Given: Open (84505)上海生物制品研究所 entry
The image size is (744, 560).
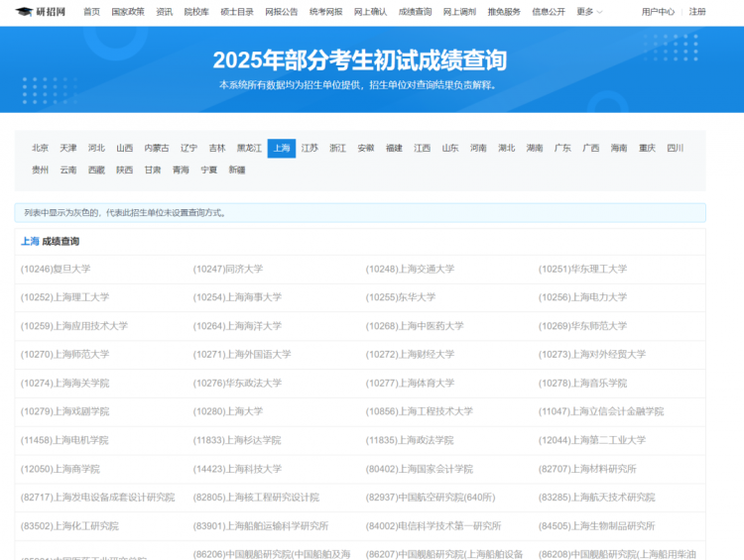Looking at the screenshot, I should coord(596,526).
